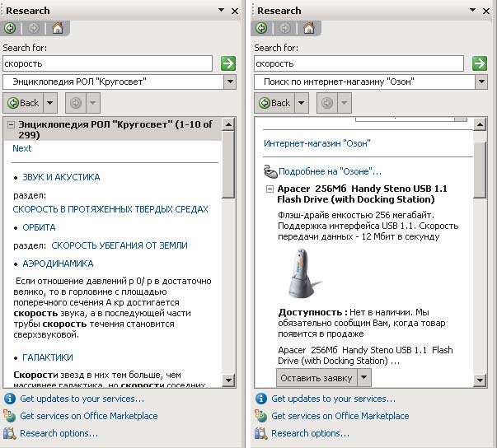Screen dimensions: 497x448
Task: Click Office Marketplace icon in right pane
Action: coord(260,416)
